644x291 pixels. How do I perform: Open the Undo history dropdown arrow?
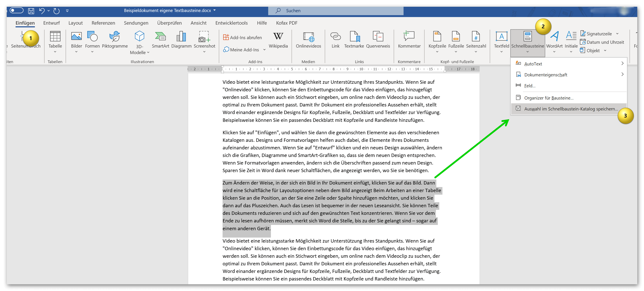tap(49, 11)
